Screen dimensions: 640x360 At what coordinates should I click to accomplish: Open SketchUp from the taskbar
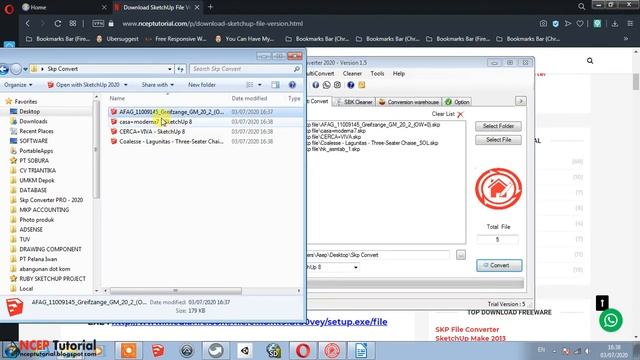pyautogui.click(x=158, y=351)
